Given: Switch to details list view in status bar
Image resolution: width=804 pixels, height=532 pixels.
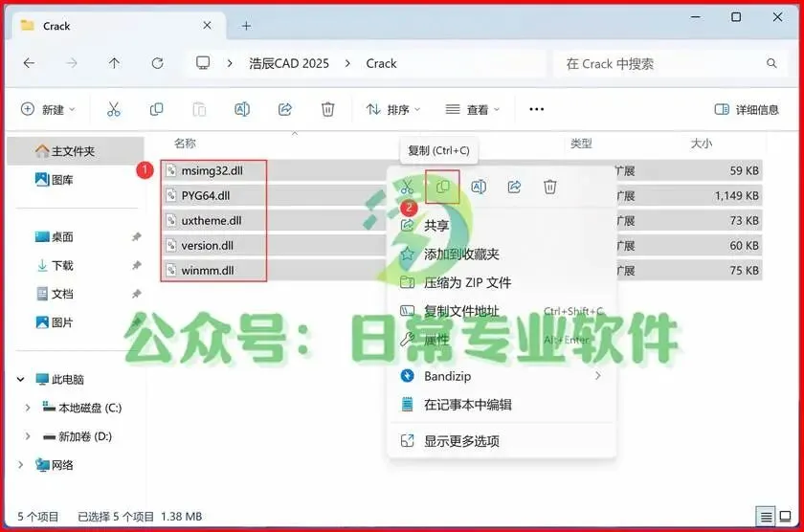Looking at the screenshot, I should click(766, 516).
